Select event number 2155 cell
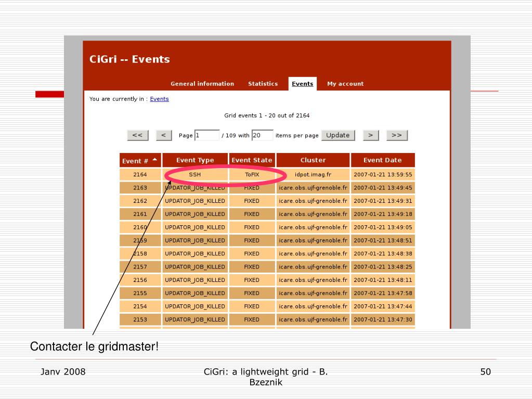 coord(140,293)
